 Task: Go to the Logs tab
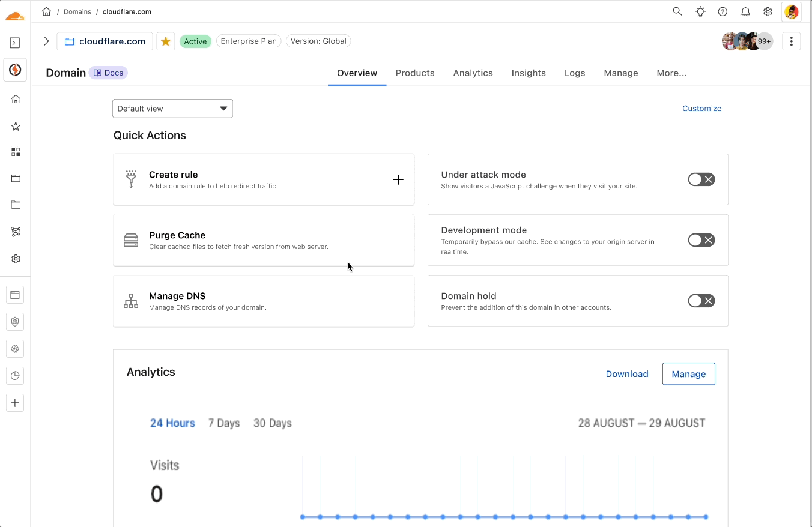pos(575,73)
